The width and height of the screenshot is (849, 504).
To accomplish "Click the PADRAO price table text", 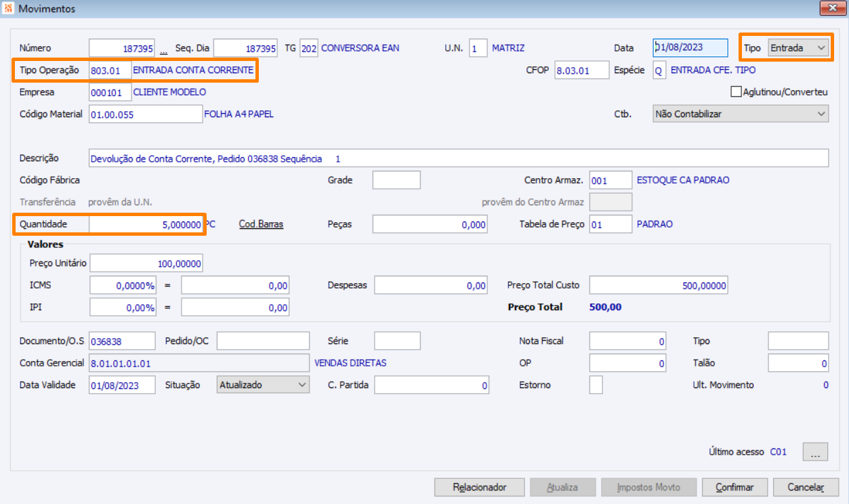I will (655, 224).
